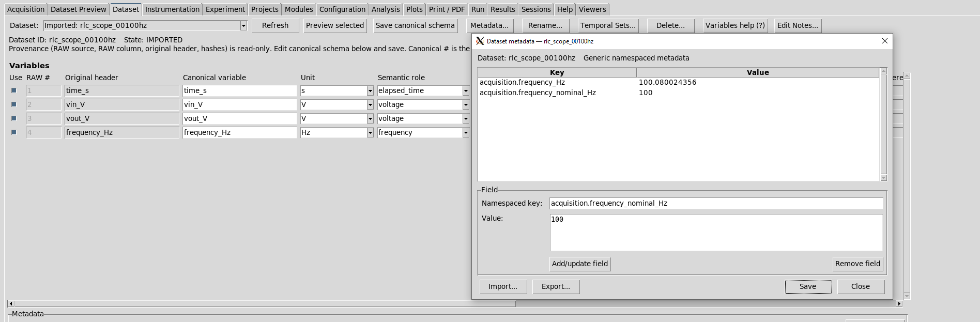Open Unit dropdown for frequency_Hz row

click(370, 133)
